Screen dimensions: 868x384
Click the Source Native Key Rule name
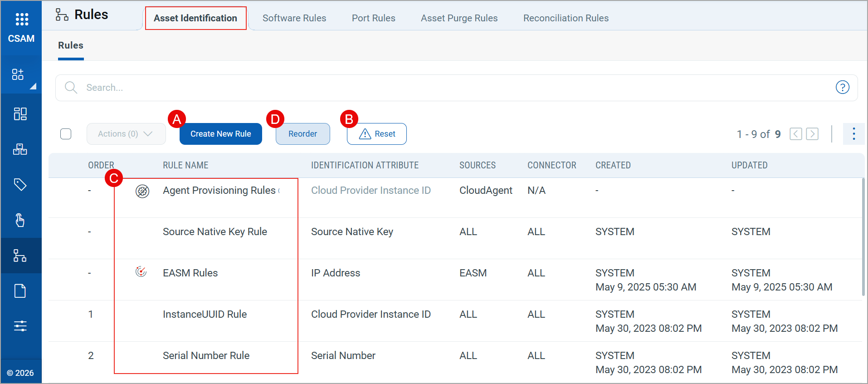coord(215,231)
